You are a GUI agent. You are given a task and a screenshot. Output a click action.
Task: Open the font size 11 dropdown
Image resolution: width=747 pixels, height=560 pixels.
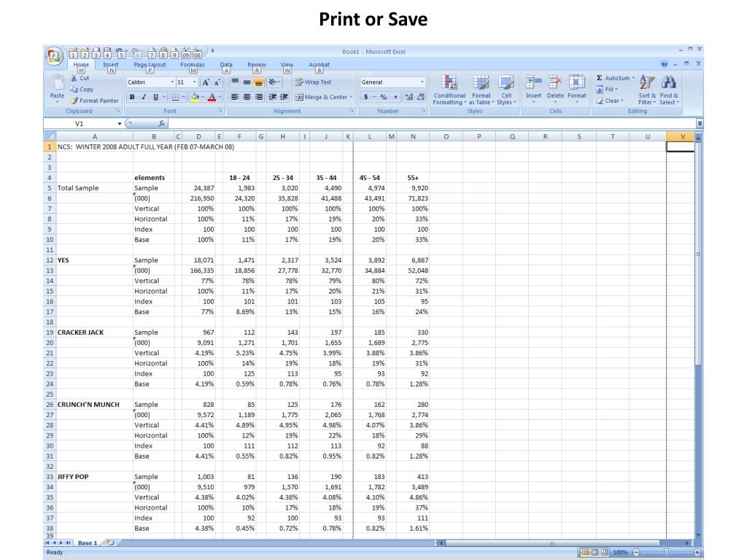tap(194, 82)
